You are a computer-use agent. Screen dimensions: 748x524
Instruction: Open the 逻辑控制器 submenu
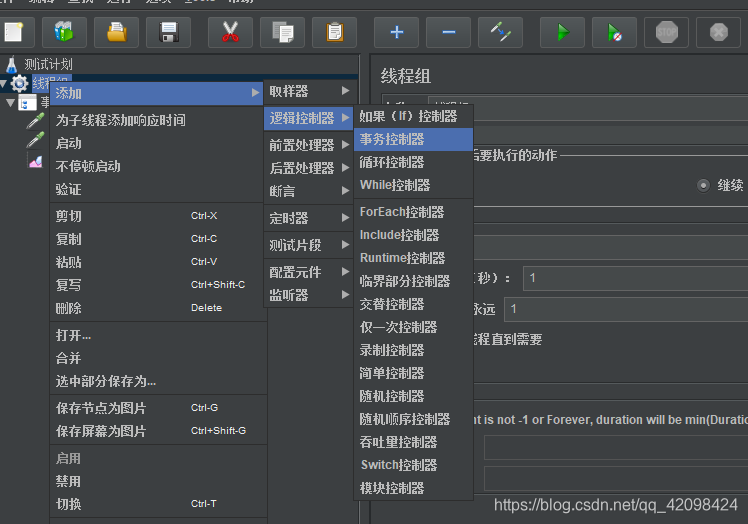click(x=309, y=118)
